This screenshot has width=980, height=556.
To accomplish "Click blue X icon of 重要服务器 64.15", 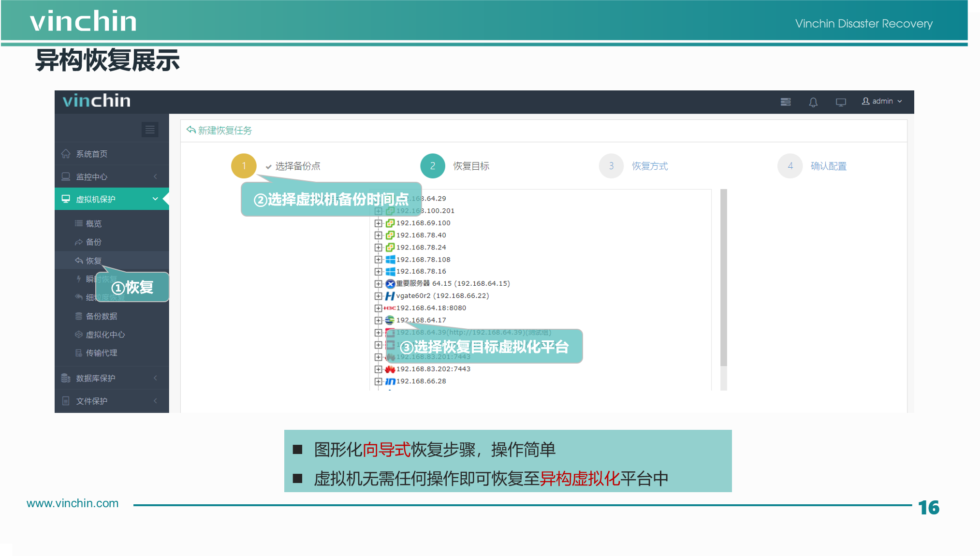I will 390,284.
